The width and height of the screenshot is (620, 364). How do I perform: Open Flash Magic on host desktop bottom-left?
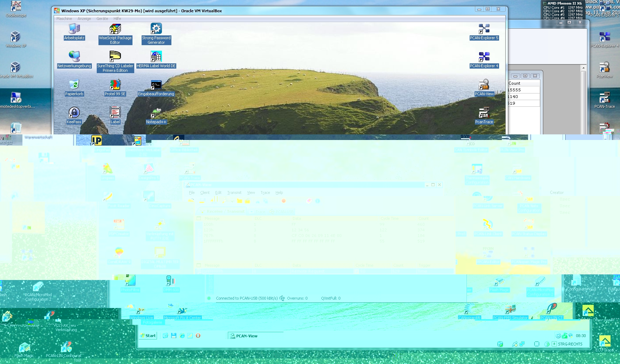point(24,350)
